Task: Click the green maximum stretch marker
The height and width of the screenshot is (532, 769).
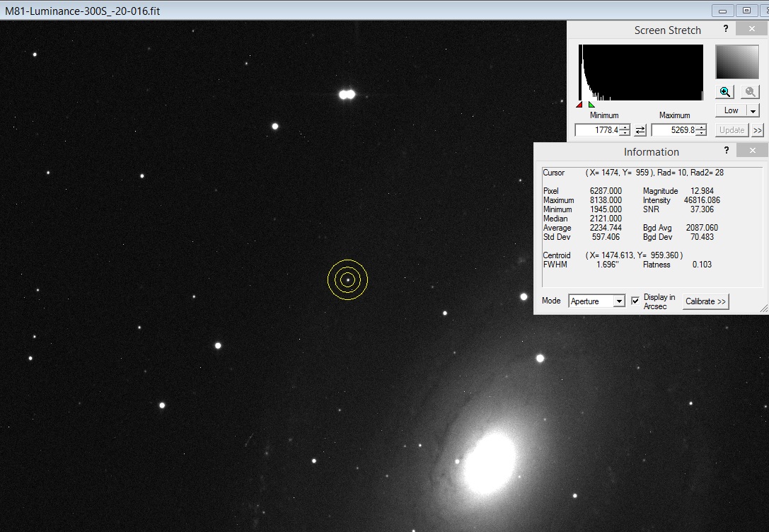Action: click(591, 103)
